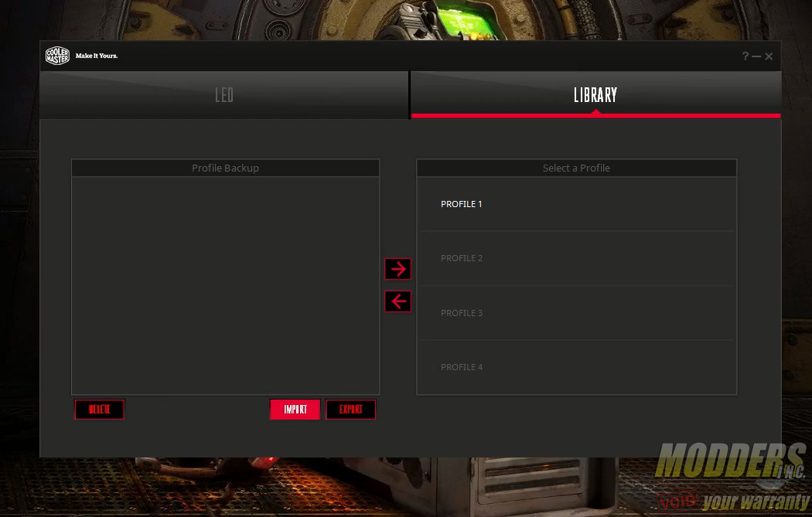Screen dimensions: 812x517
Task: Click the Delete button
Action: (x=100, y=410)
